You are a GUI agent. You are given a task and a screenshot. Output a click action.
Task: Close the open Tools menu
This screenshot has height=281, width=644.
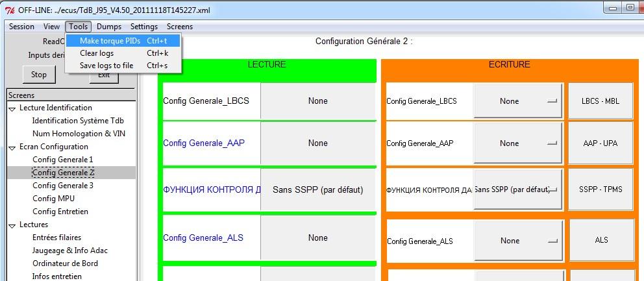coord(79,27)
